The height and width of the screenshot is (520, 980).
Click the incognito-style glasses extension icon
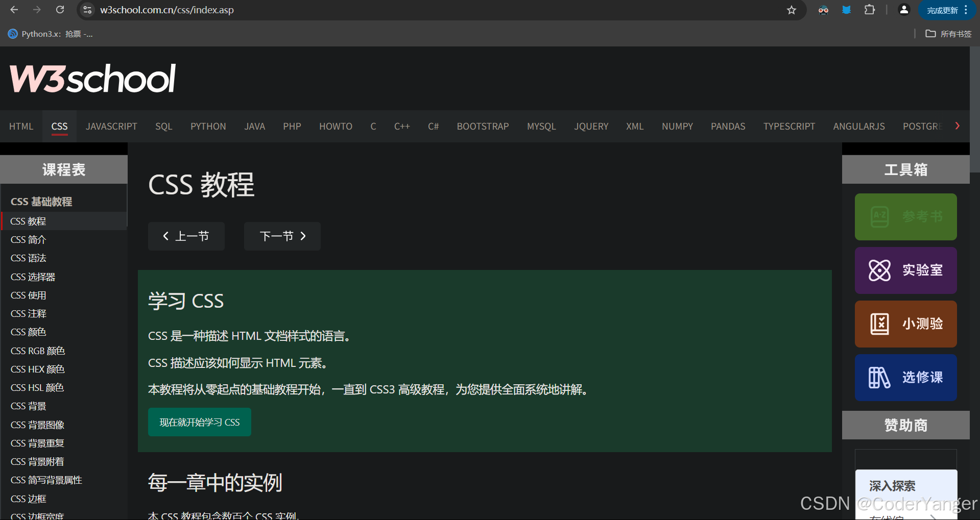point(823,10)
